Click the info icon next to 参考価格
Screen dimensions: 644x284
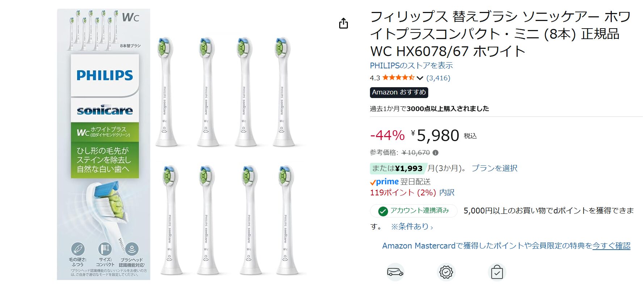pos(435,153)
